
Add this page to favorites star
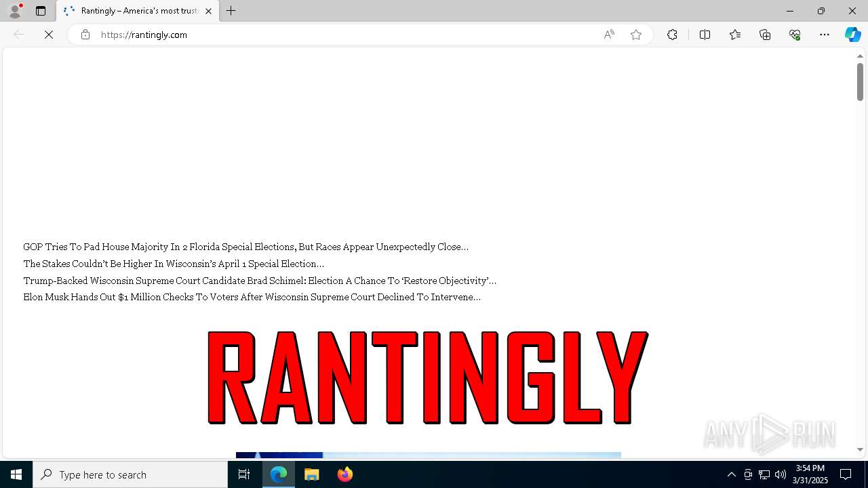pos(636,35)
